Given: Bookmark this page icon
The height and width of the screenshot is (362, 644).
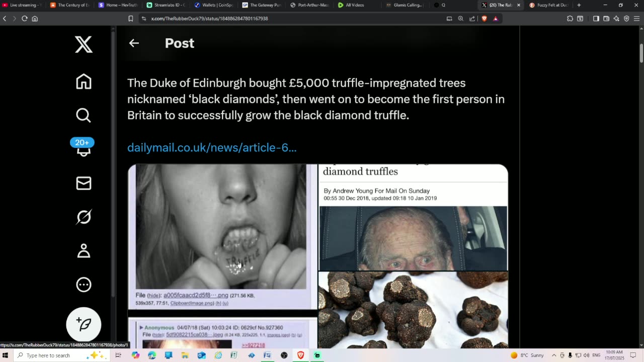Looking at the screenshot, I should tap(131, 19).
